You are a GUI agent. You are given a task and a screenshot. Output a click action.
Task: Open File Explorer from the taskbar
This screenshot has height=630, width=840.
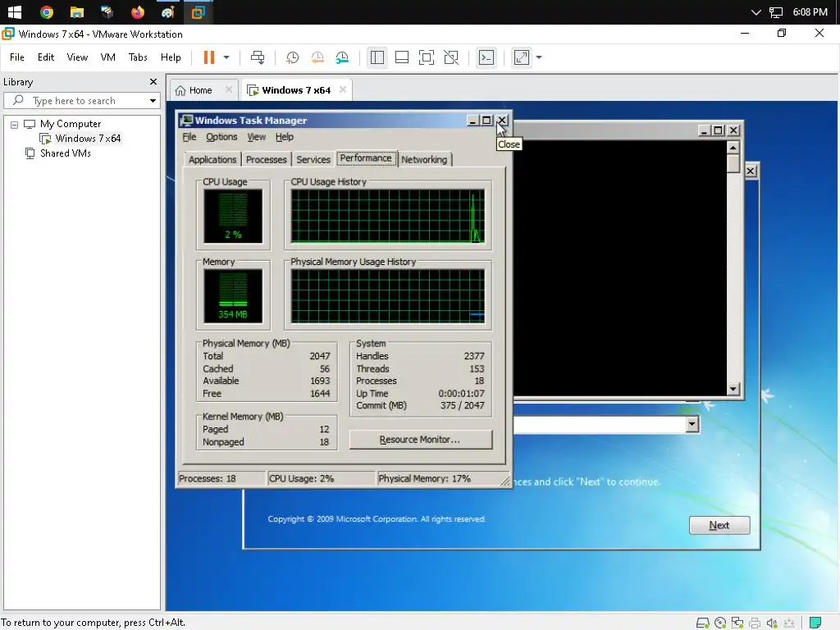[76, 11]
